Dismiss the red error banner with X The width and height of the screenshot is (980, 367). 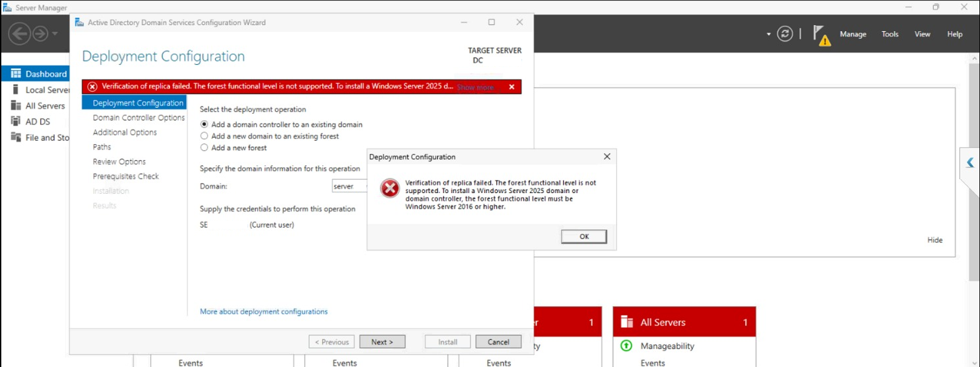pos(512,87)
